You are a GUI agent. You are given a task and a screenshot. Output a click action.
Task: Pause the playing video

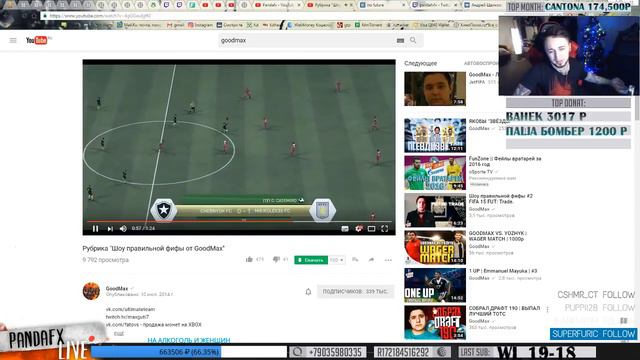point(95,229)
